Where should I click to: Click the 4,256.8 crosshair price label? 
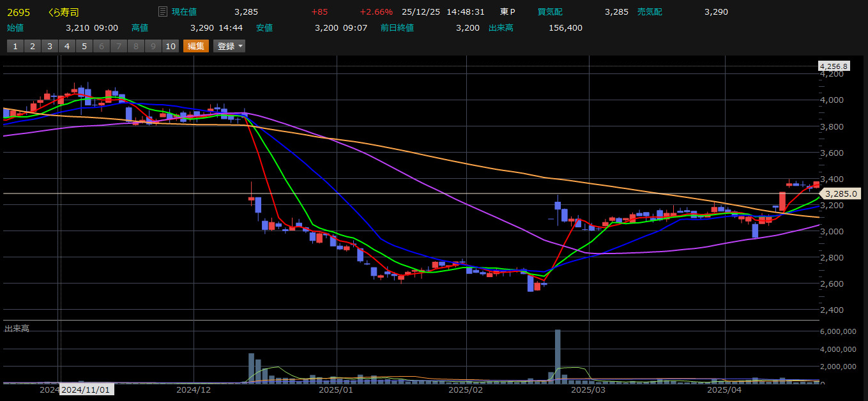tap(834, 66)
